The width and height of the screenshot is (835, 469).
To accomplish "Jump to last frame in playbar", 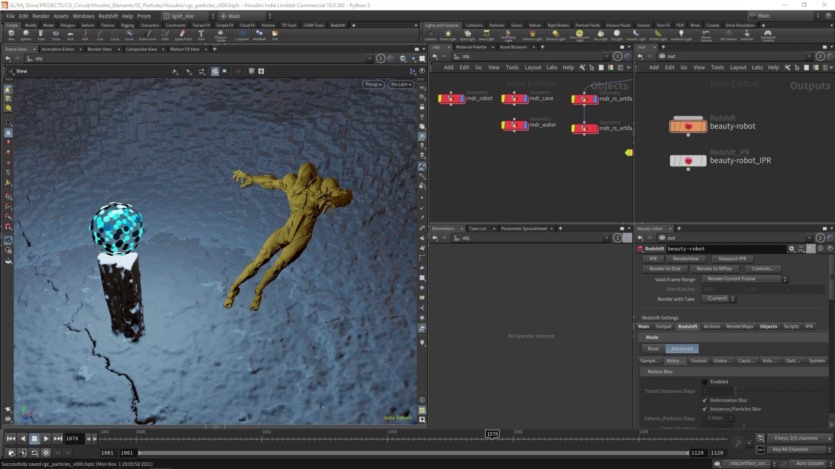I will click(58, 439).
